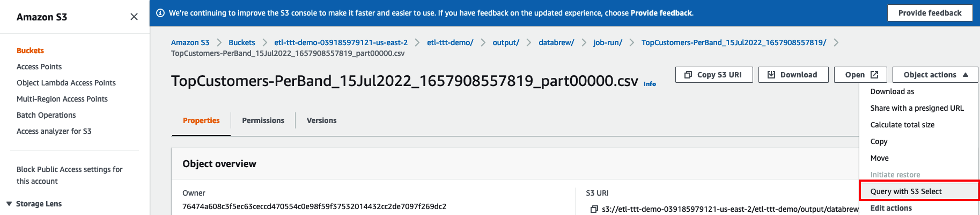Open the Buckets breadcrumb link

click(242, 42)
